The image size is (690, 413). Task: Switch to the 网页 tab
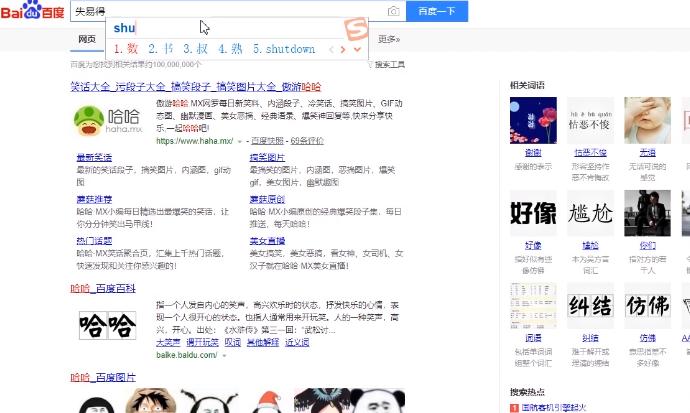tap(87, 39)
